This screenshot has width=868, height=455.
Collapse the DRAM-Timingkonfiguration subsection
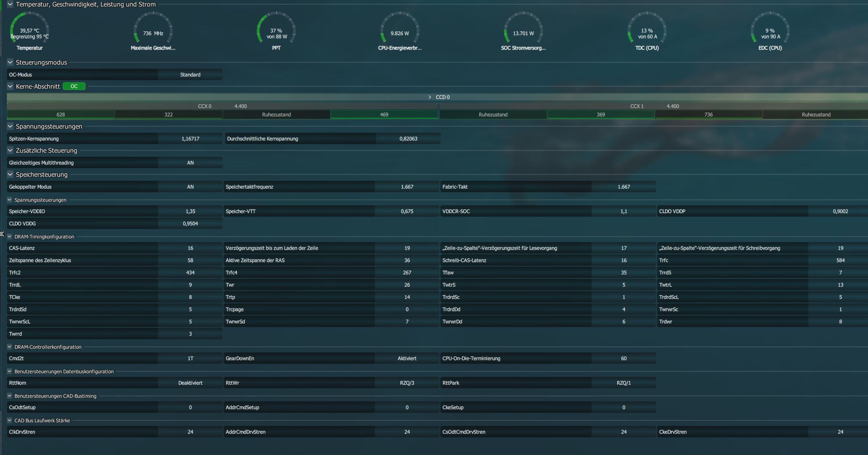[9, 236]
